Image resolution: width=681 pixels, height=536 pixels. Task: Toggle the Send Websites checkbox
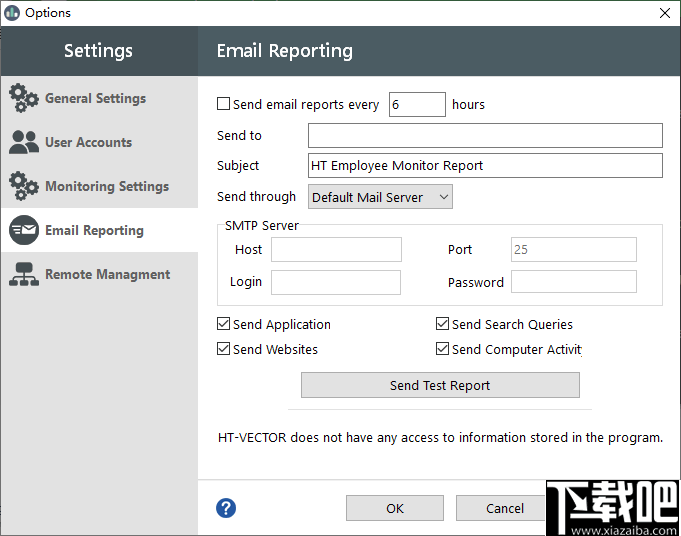(224, 349)
